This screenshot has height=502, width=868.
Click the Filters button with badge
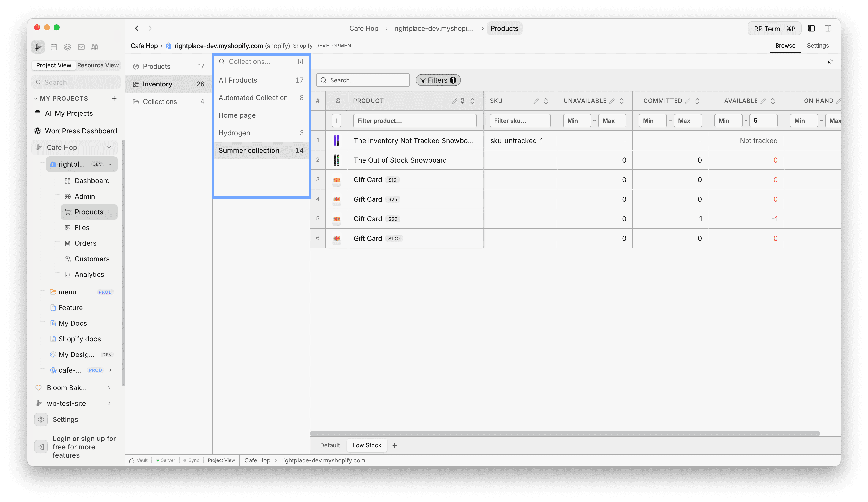pos(438,80)
